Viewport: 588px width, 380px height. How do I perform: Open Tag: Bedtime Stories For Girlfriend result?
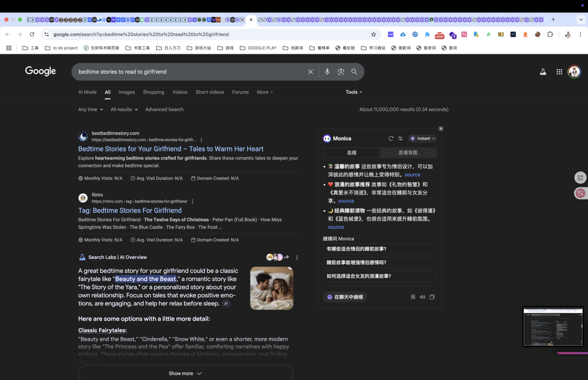tap(130, 211)
